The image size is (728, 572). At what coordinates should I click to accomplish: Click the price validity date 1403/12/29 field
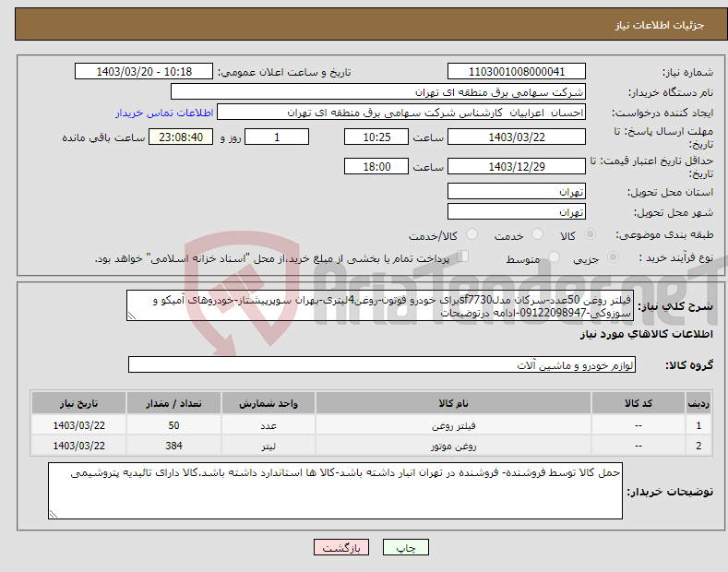click(x=517, y=166)
